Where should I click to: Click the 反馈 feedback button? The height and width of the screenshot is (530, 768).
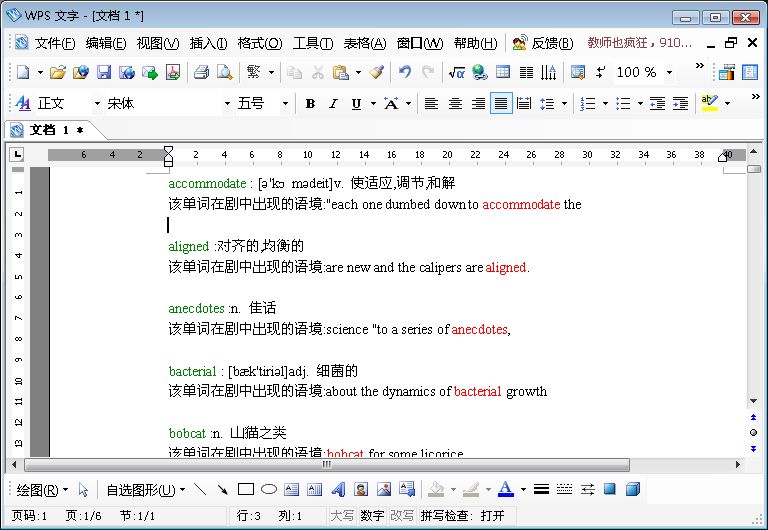543,43
